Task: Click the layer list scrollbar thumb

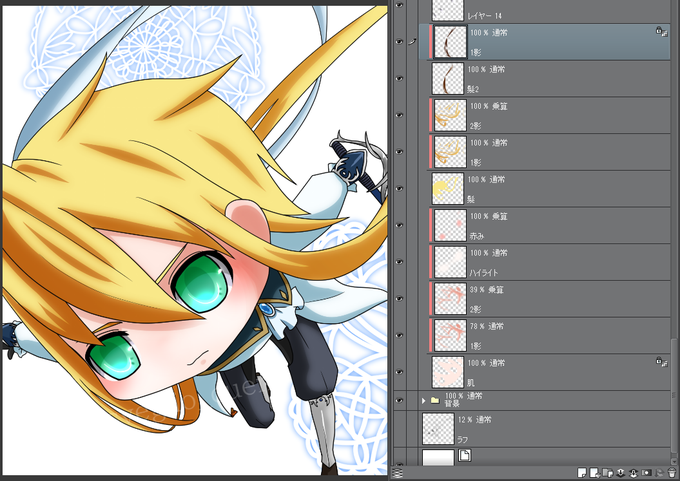Action: 673,397
